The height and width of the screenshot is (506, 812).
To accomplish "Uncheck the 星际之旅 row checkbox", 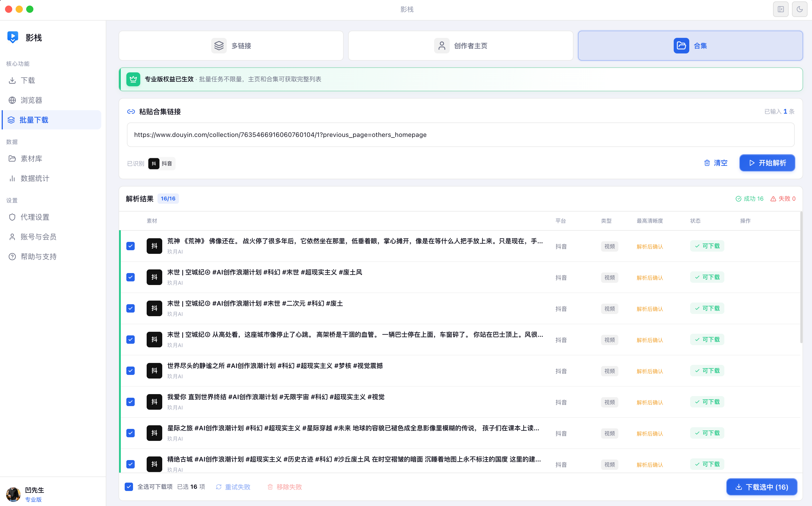I will pos(131,433).
